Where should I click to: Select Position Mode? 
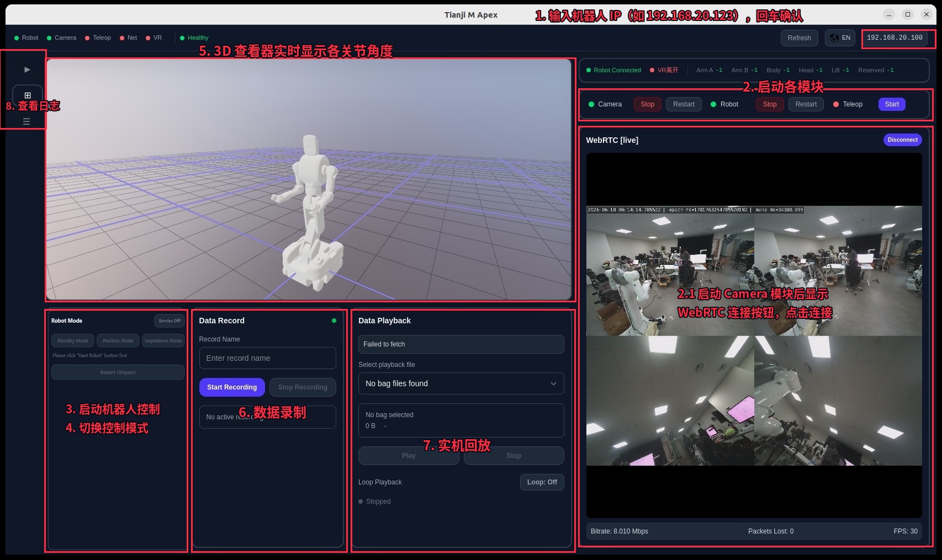coord(118,340)
